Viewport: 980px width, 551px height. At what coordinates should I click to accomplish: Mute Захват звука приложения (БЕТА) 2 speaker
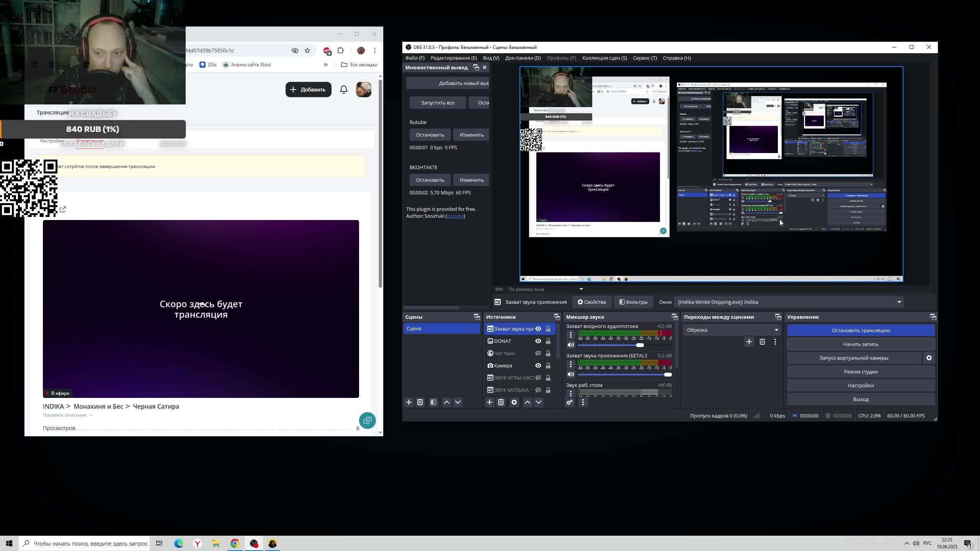571,374
